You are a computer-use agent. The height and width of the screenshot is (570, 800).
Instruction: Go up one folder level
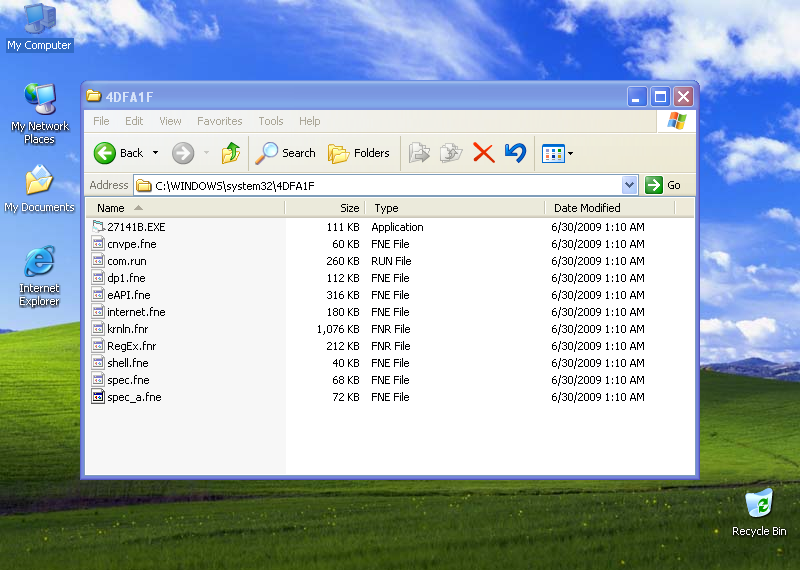[x=231, y=153]
